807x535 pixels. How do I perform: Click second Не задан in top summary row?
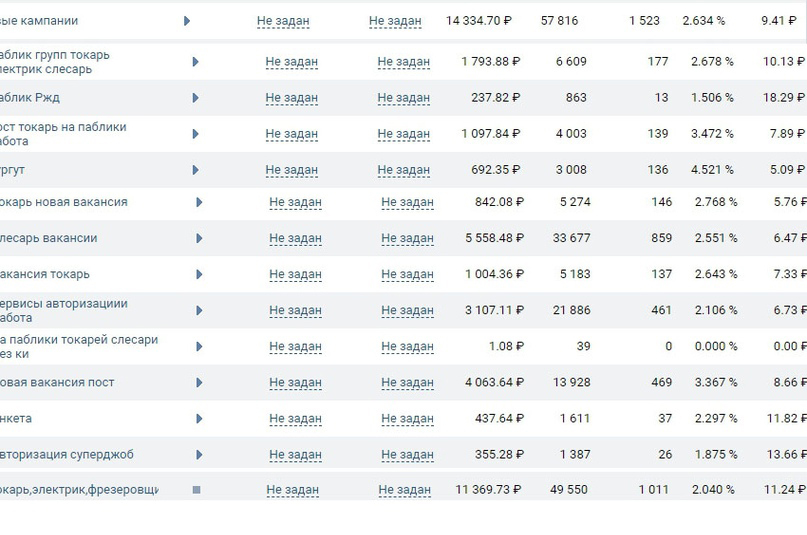click(x=395, y=21)
